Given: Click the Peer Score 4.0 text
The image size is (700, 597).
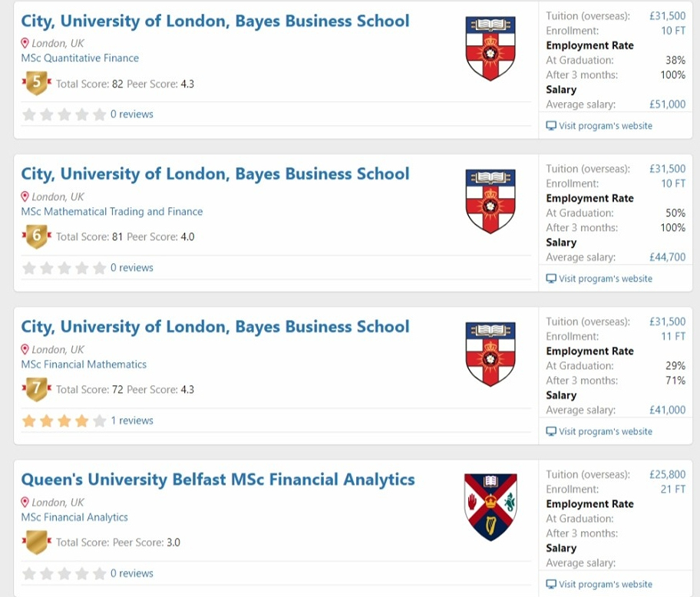Looking at the screenshot, I should [160, 237].
